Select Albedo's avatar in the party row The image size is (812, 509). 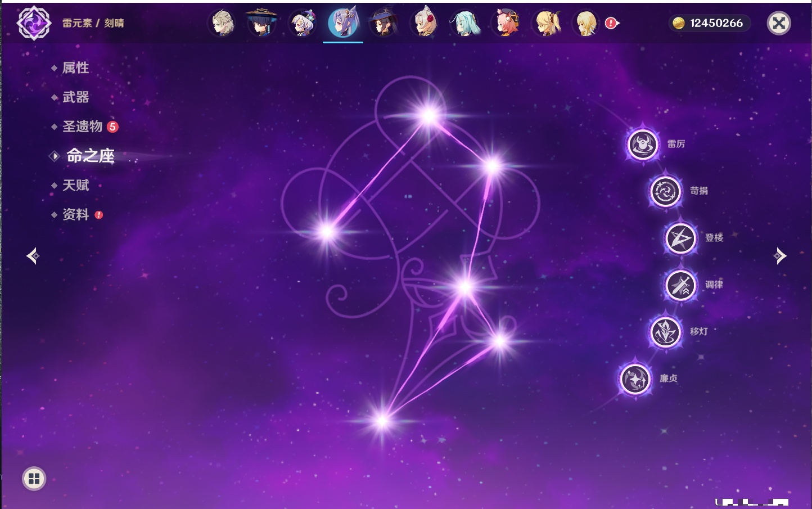(x=222, y=23)
